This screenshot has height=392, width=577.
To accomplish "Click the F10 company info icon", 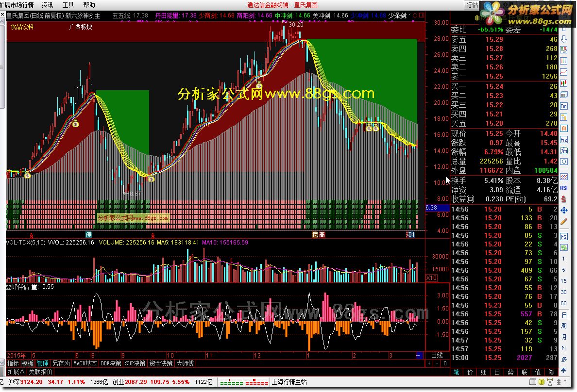I will (x=563, y=106).
